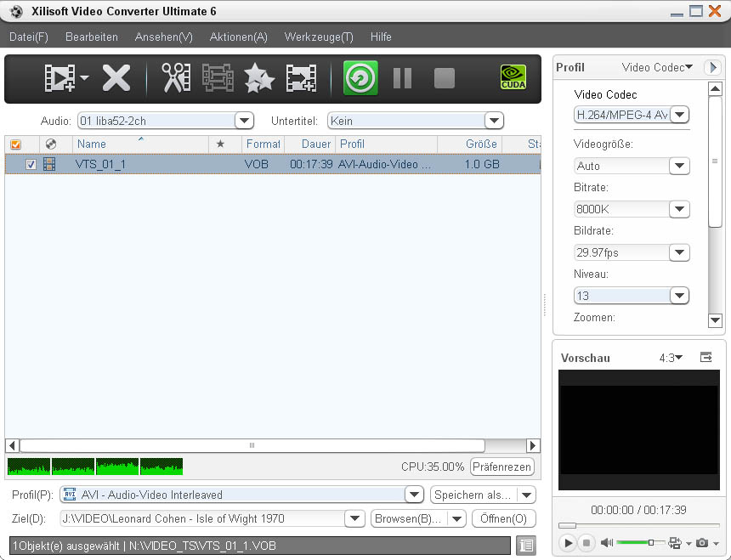Click the Präfenrezen button
Image resolution: width=731 pixels, height=560 pixels.
coord(502,467)
